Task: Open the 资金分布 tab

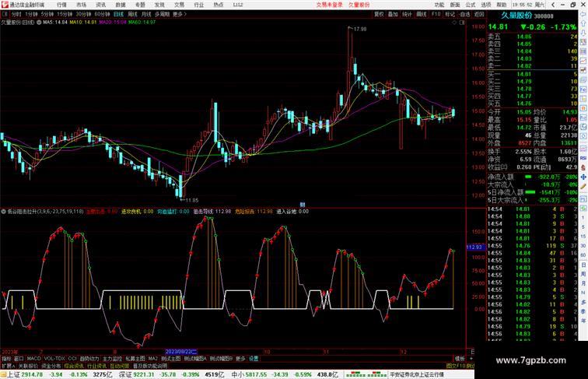Action: click(51, 366)
